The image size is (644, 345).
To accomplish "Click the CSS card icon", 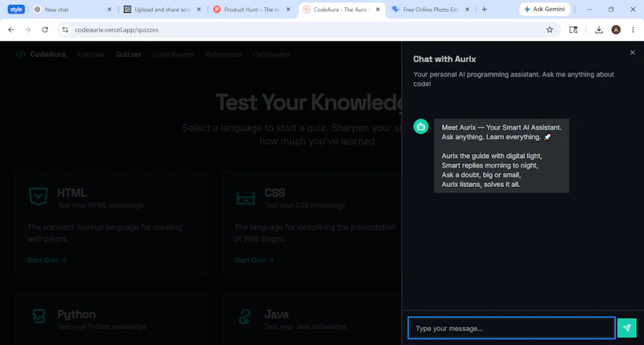I will [x=246, y=197].
